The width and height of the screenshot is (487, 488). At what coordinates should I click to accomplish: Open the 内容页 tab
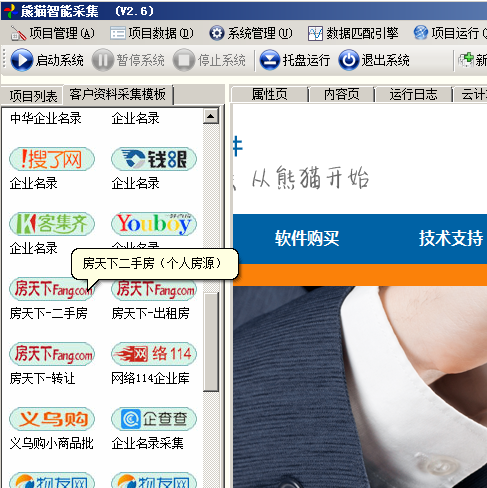point(342,94)
